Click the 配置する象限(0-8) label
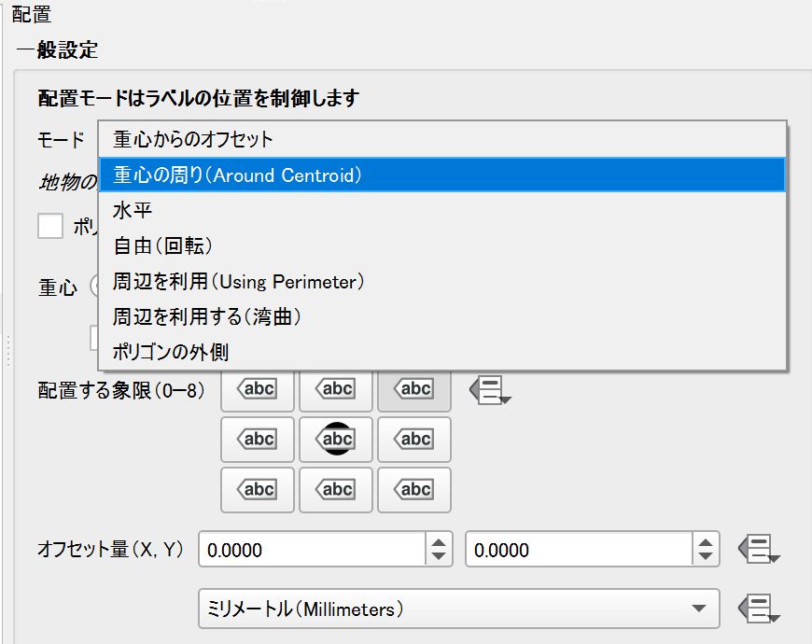The height and width of the screenshot is (644, 812). (121, 390)
